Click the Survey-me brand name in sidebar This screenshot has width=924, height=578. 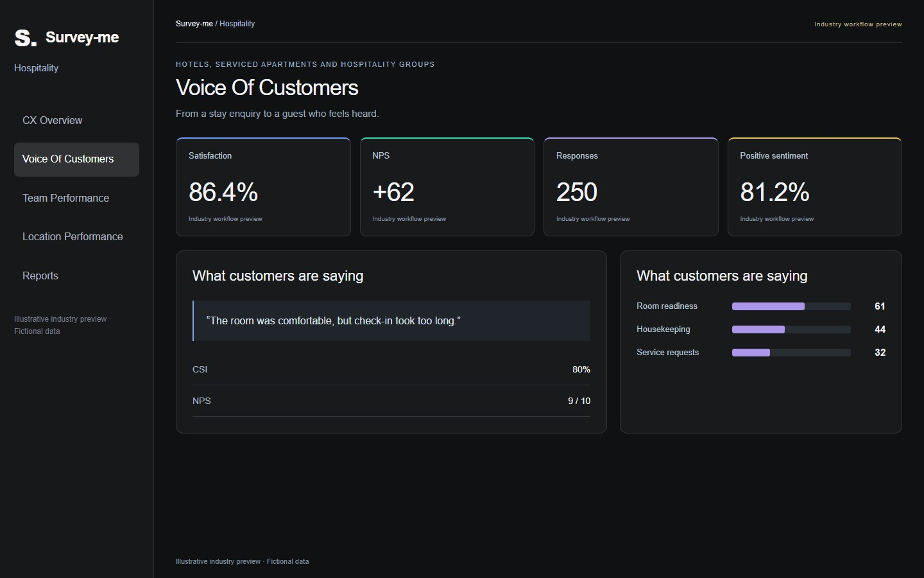click(x=82, y=37)
